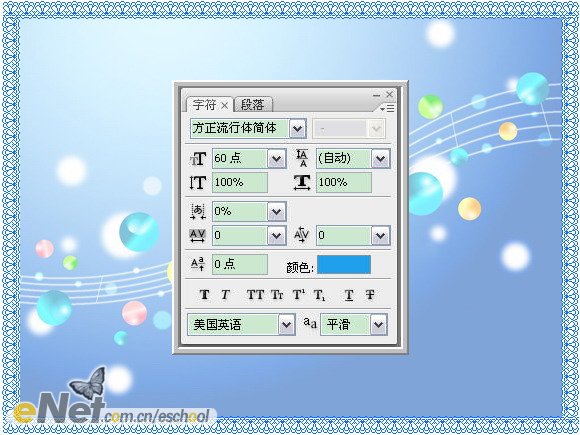This screenshot has height=435, width=580.
Task: Open the blue 颜色 text color swatch
Action: (x=344, y=264)
